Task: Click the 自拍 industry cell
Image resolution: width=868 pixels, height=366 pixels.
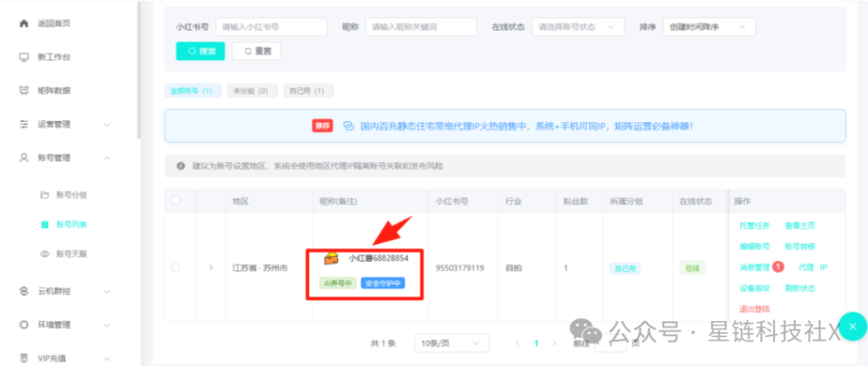Action: (x=513, y=268)
